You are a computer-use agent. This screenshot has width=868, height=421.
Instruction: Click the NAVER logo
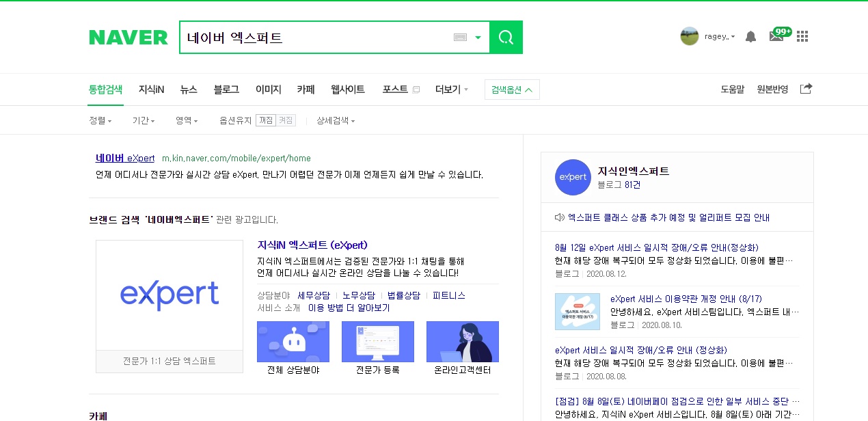click(x=128, y=38)
